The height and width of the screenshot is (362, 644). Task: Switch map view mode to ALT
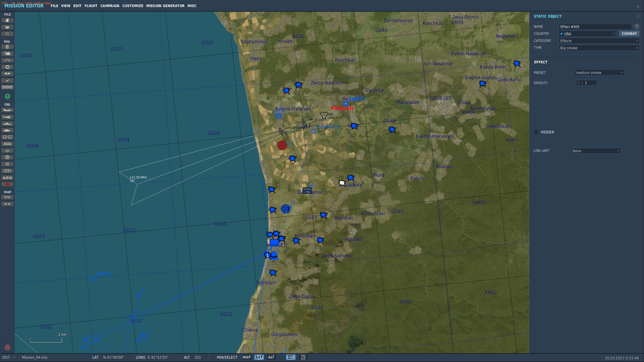(x=271, y=357)
